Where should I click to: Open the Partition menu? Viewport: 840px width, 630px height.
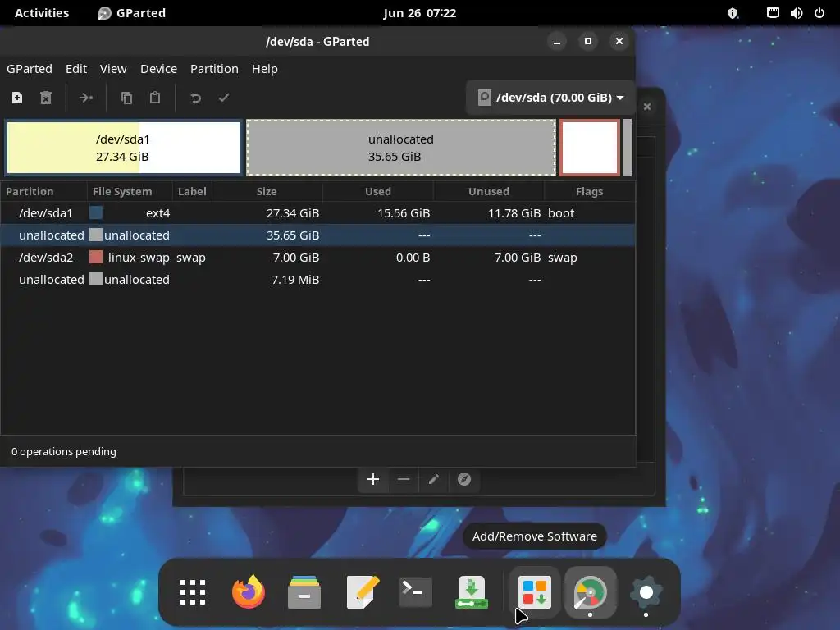[214, 69]
